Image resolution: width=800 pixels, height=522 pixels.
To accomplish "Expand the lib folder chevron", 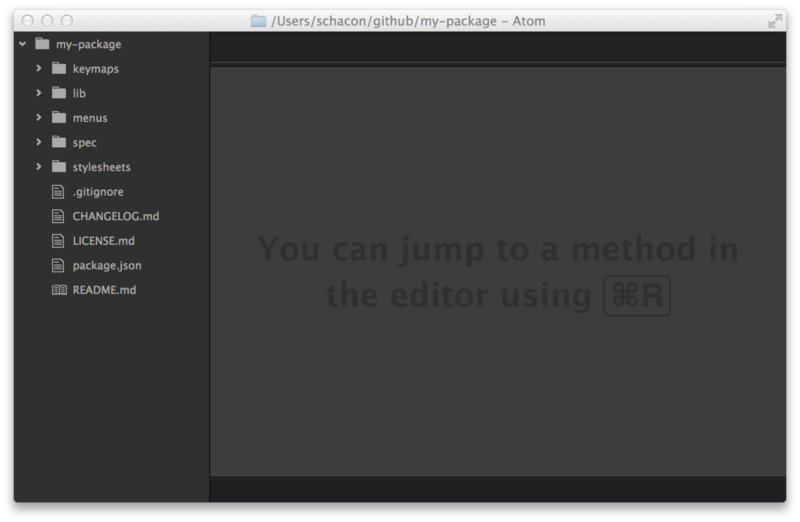I will tap(38, 93).
